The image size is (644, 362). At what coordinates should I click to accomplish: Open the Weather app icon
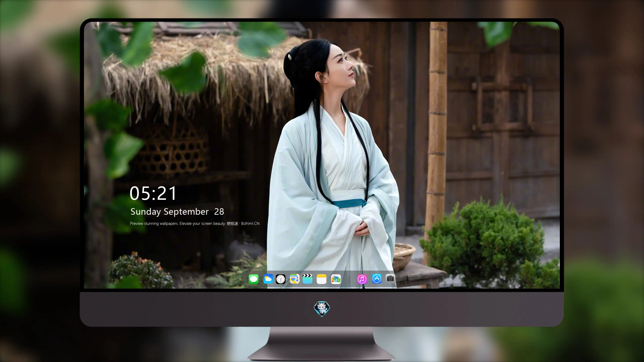point(268,279)
